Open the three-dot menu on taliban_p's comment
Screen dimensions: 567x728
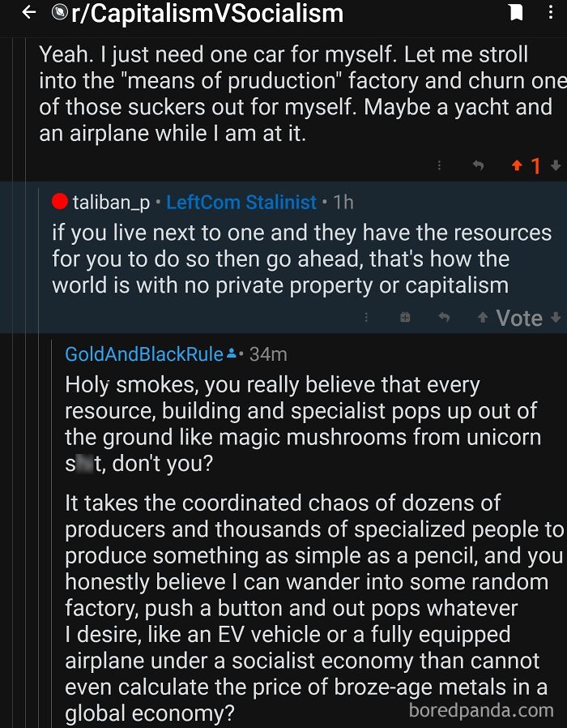tap(366, 318)
